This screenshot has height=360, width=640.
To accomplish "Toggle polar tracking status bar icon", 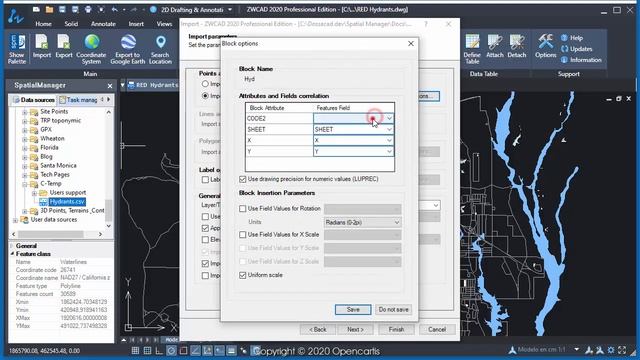I will click(171, 351).
